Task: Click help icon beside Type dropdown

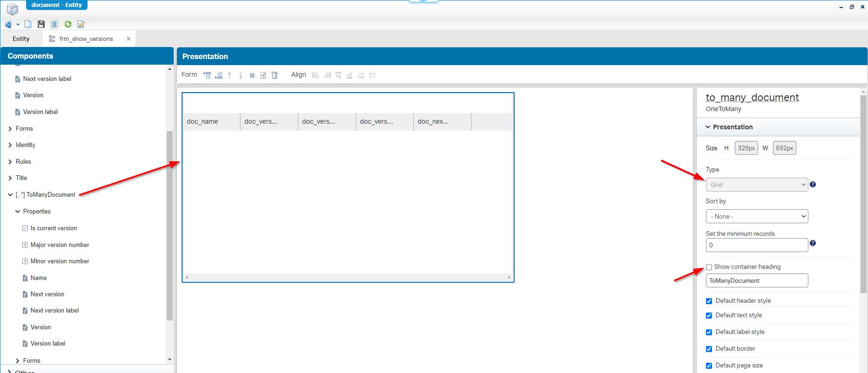Action: tap(813, 185)
